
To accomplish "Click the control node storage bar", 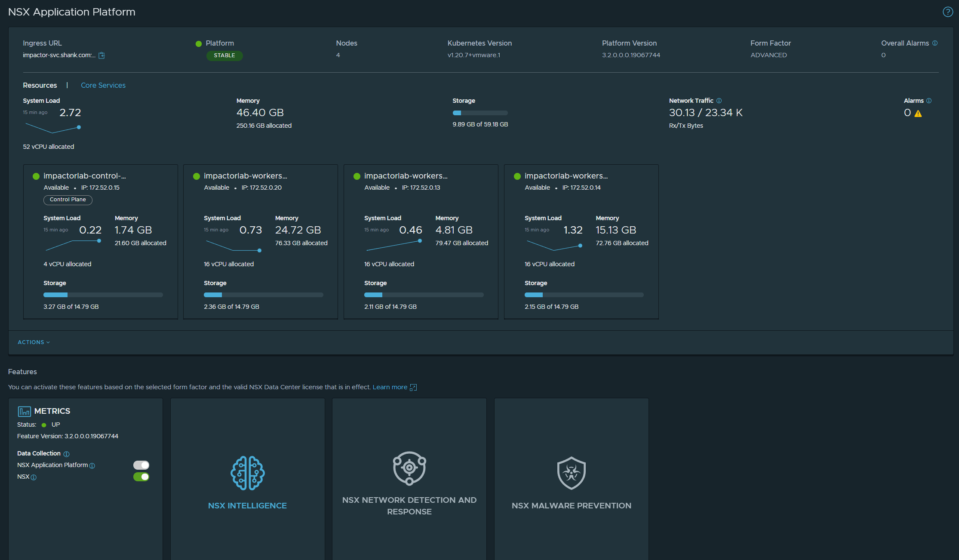I will pyautogui.click(x=103, y=295).
